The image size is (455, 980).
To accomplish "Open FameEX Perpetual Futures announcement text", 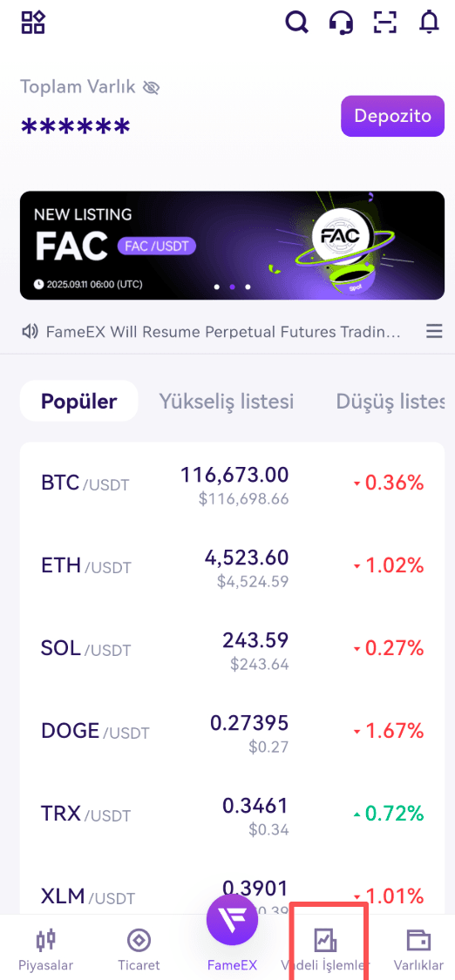I will [x=223, y=331].
